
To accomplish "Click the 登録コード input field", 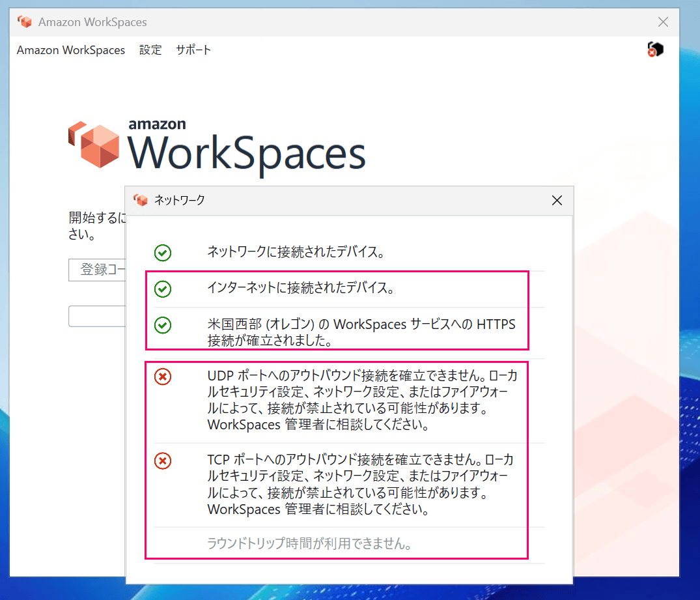I will [97, 270].
